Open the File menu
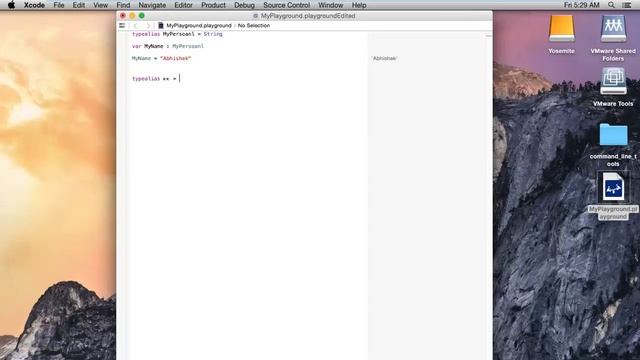Image resolution: width=640 pixels, height=360 pixels. [x=59, y=5]
